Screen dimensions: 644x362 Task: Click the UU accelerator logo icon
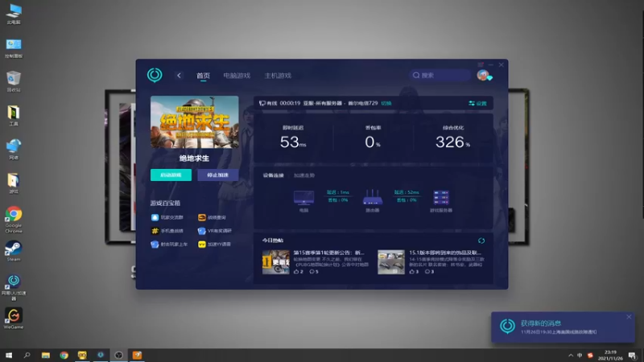coord(155,75)
